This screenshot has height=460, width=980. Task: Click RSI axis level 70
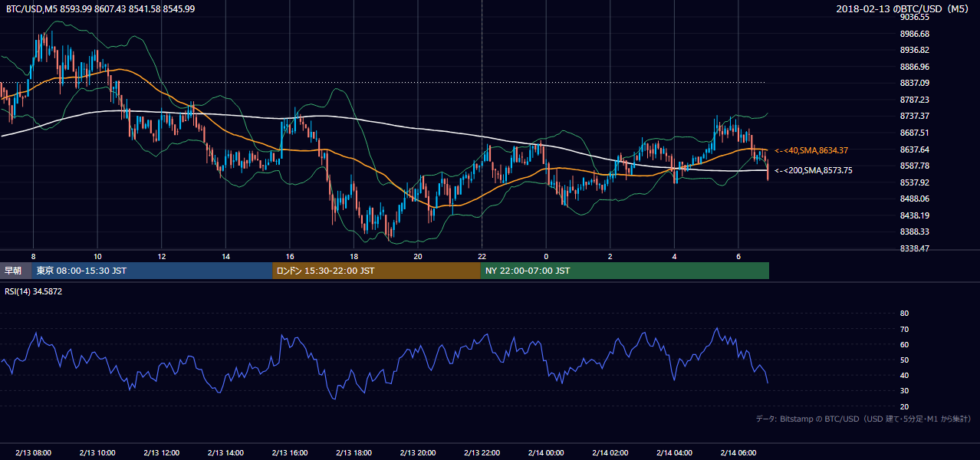coord(904,329)
